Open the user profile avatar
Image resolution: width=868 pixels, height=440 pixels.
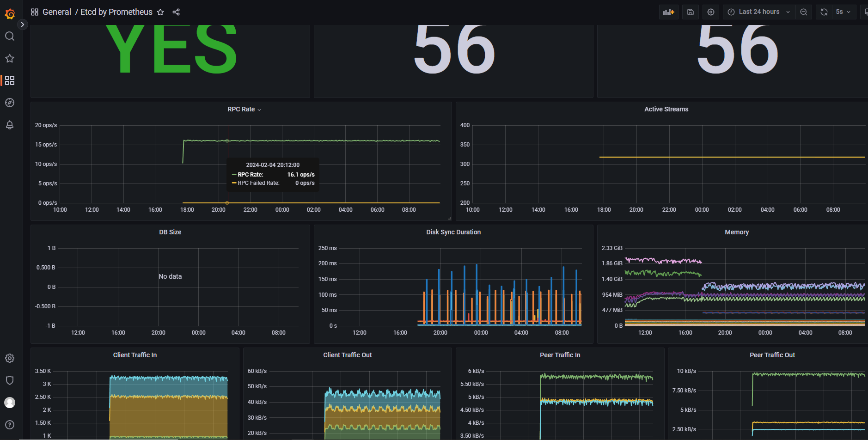[10, 403]
